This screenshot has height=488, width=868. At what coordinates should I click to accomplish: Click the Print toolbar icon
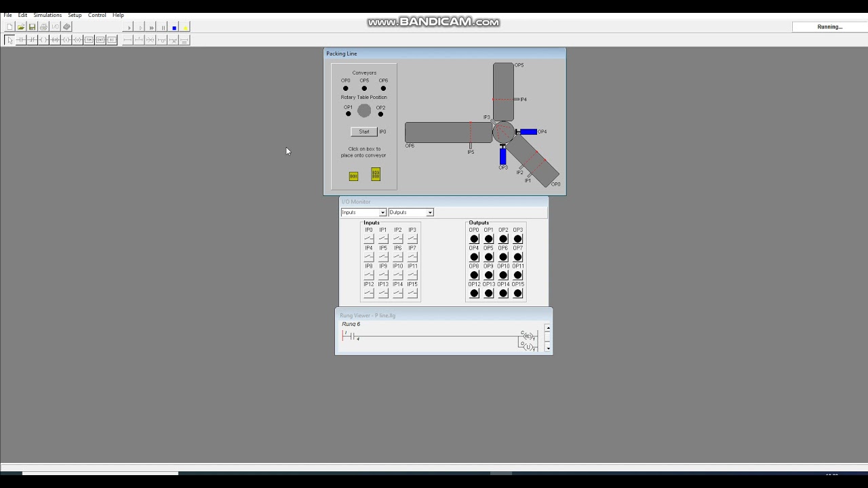[43, 27]
